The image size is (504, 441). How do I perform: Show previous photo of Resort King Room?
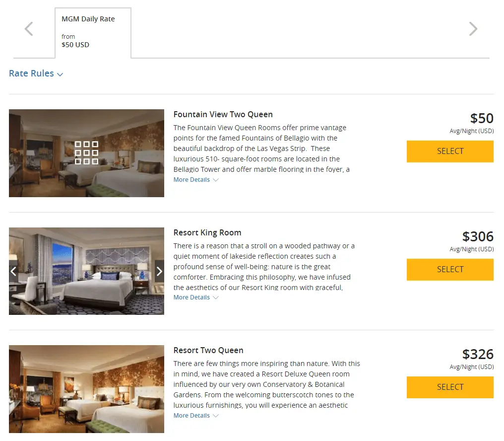tap(13, 271)
